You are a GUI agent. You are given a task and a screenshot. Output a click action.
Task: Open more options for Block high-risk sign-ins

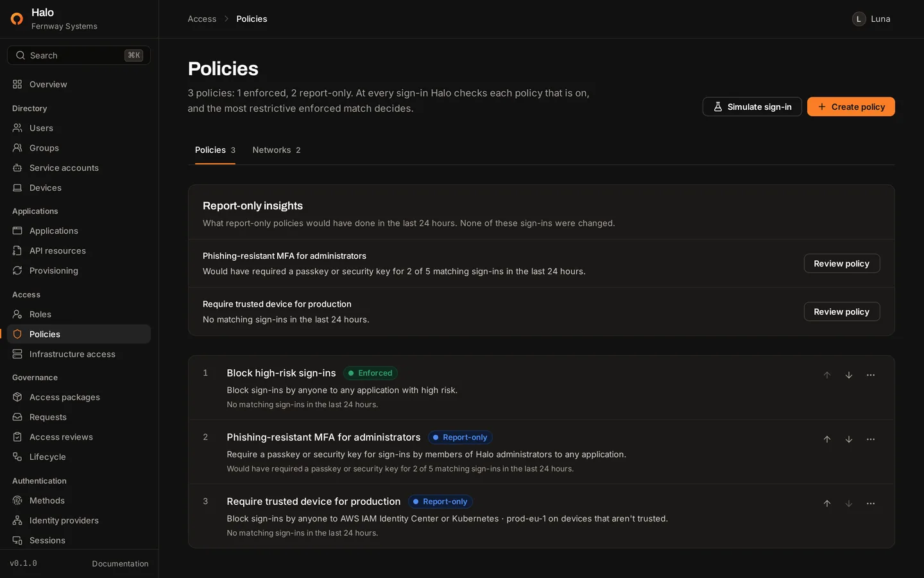point(871,375)
